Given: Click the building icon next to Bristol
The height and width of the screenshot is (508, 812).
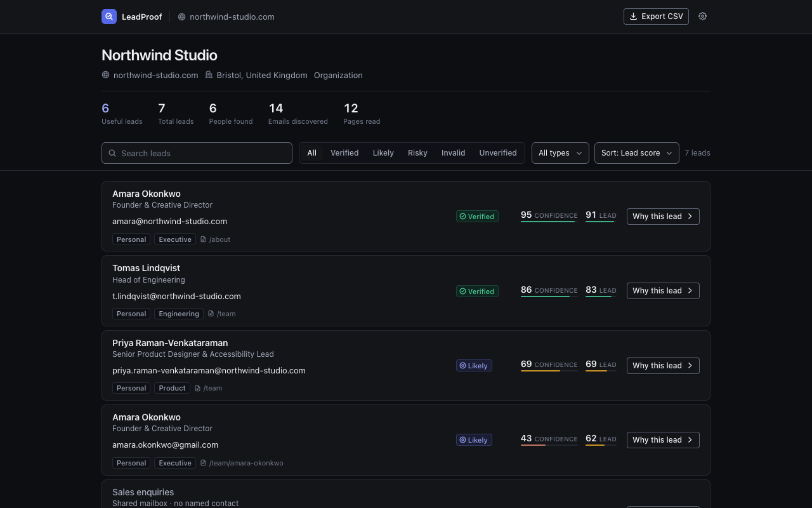Looking at the screenshot, I should pyautogui.click(x=209, y=75).
